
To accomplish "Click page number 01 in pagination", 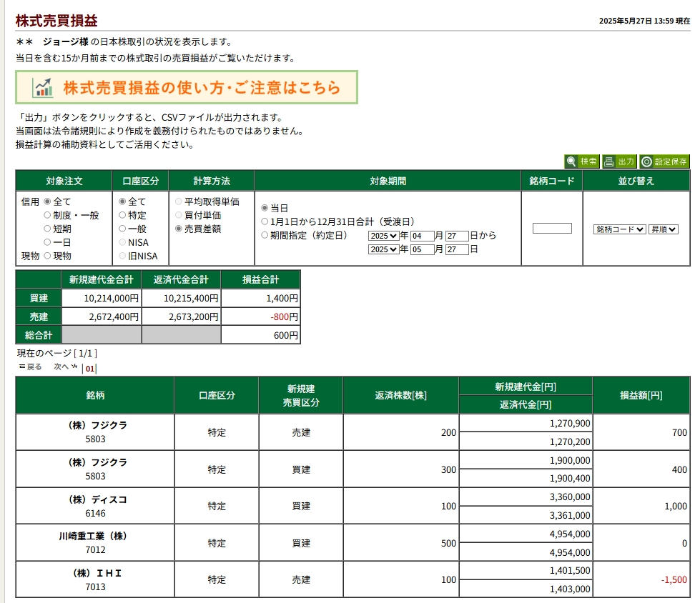I will click(x=90, y=369).
